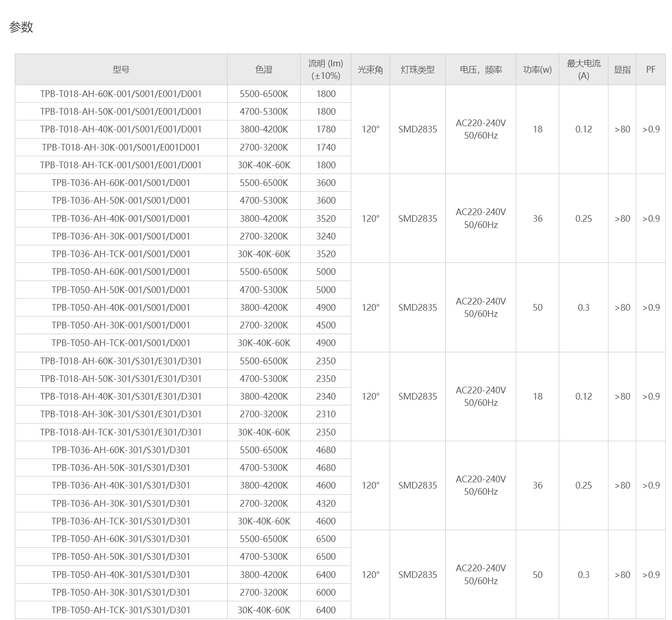Viewport: 672px width, 620px height.
Task: Select model TPB-T018-AH-30K-001/S001/E001D001 cell
Action: (121, 147)
